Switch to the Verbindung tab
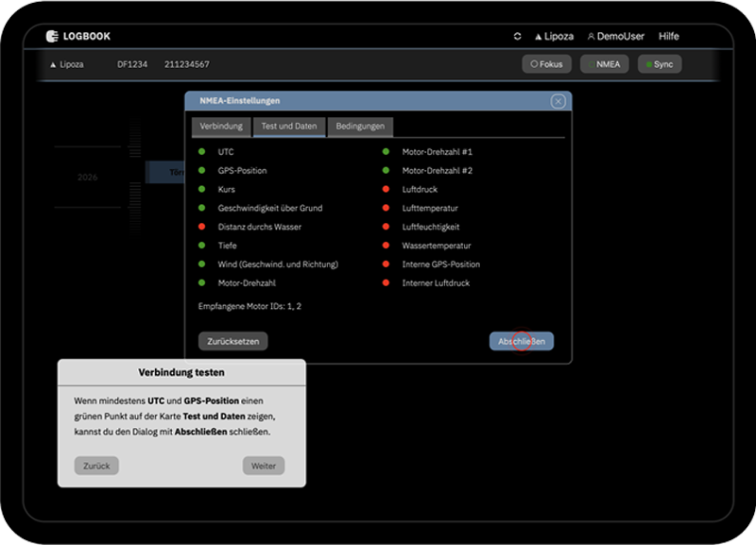 [x=221, y=127]
